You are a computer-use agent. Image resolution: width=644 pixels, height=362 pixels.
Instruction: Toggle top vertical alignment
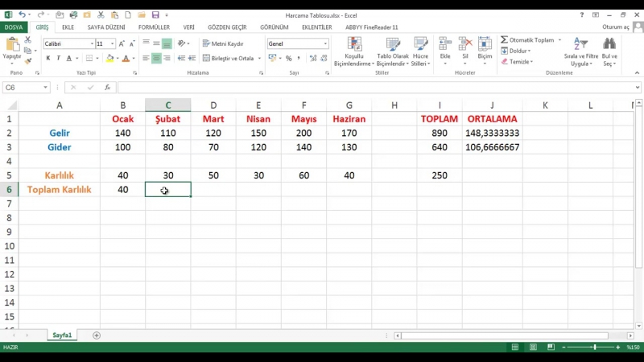(146, 43)
